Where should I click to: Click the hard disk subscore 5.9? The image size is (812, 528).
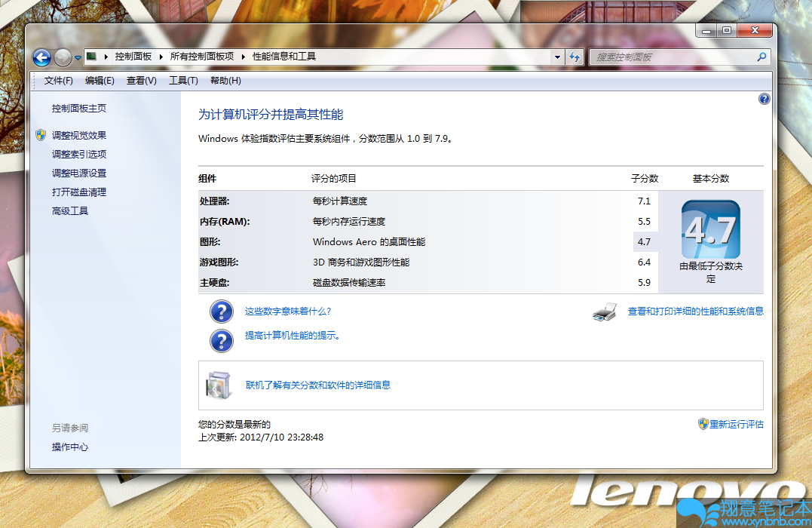pos(644,283)
